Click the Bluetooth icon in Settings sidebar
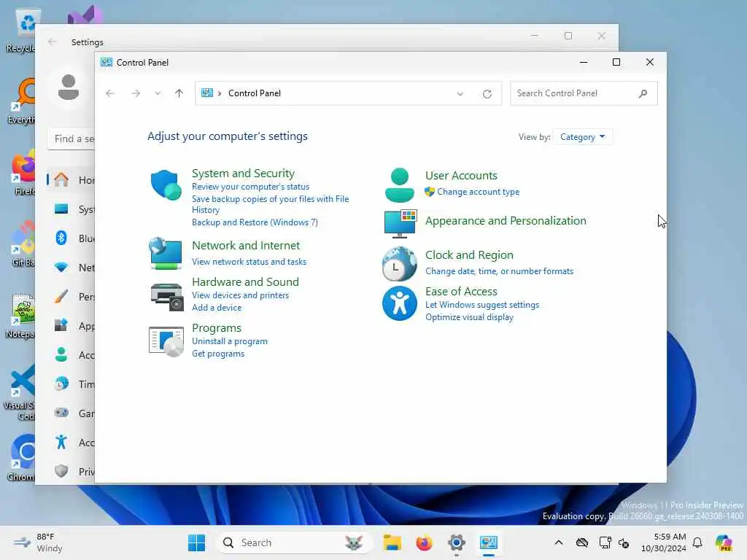 pyautogui.click(x=61, y=238)
